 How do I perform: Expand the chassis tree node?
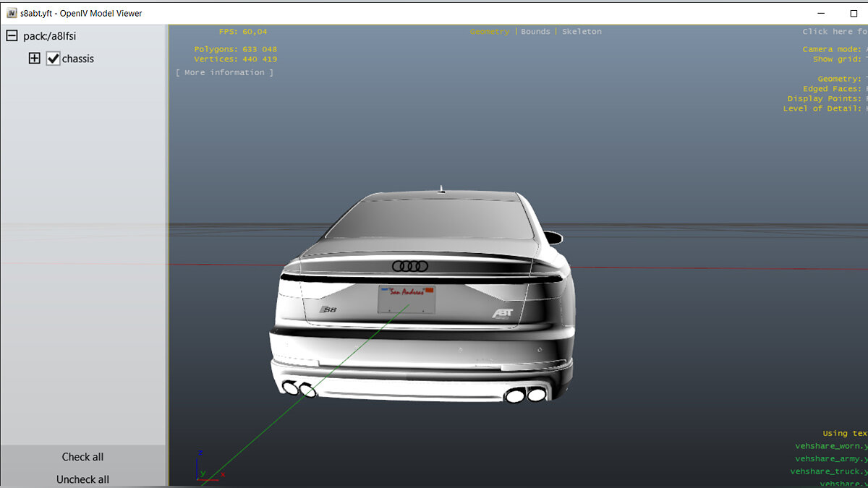(x=34, y=59)
